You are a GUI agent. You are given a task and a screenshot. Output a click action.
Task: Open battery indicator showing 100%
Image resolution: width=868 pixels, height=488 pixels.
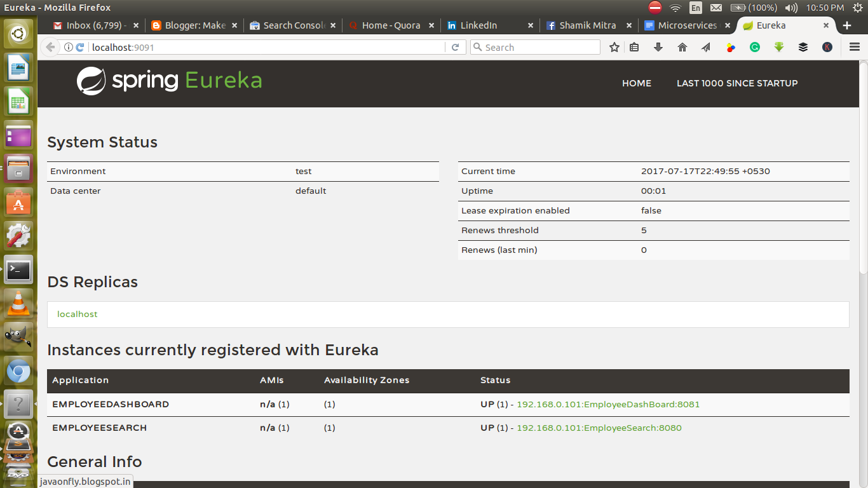754,8
